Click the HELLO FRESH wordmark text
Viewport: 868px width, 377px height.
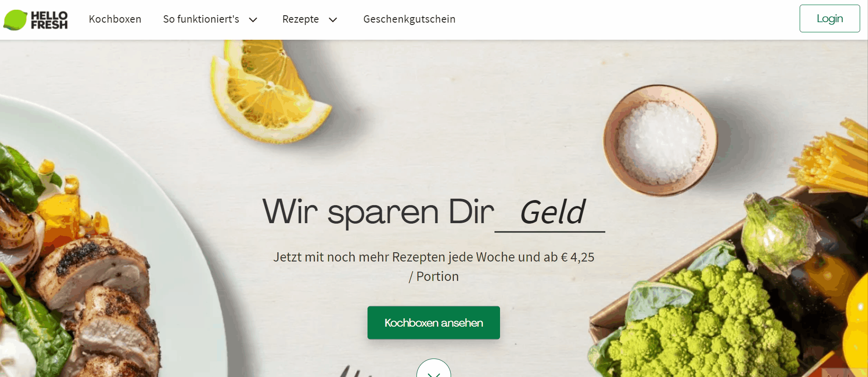[49, 20]
